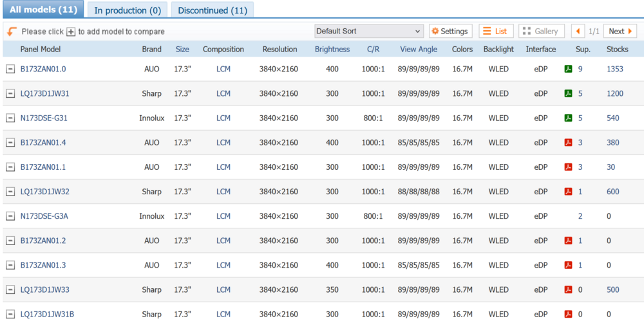Go to Next page

[x=620, y=32]
